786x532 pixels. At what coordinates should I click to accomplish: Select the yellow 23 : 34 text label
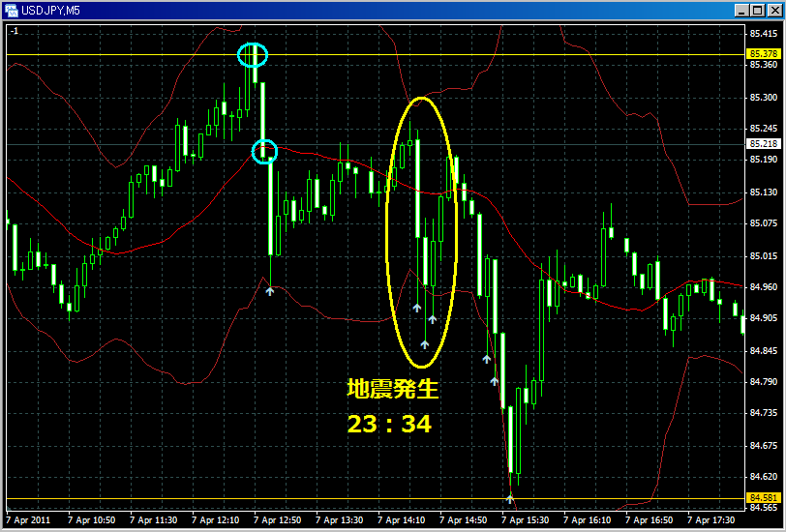[x=389, y=424]
